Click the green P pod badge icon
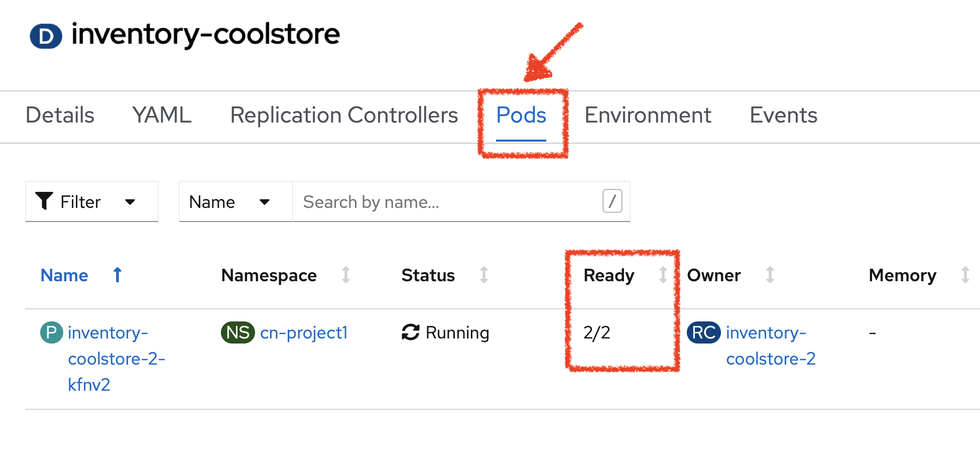980x453 pixels. click(x=51, y=332)
